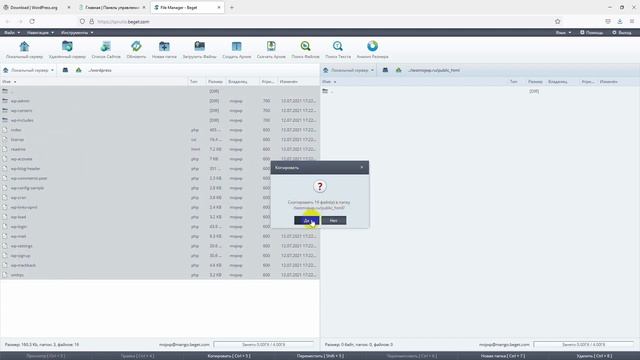640x360 pixels.
Task: Click the Загрузить Файлы upload icon
Action: click(199, 47)
